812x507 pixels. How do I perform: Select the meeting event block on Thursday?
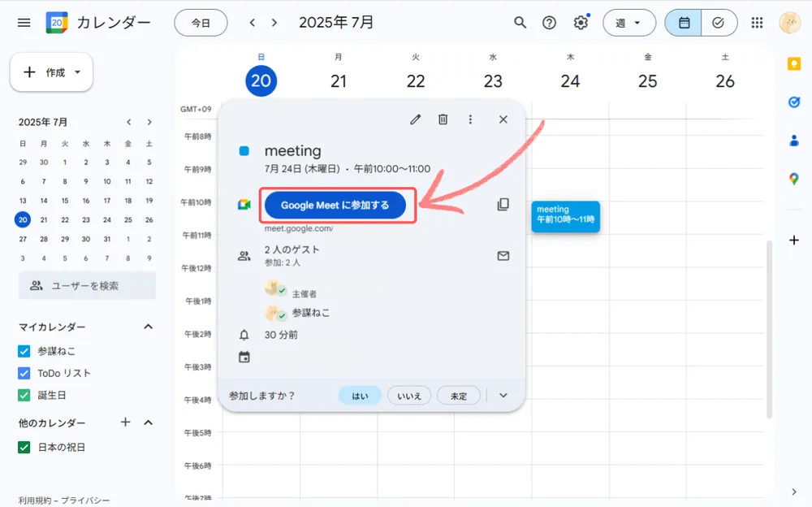pyautogui.click(x=565, y=216)
